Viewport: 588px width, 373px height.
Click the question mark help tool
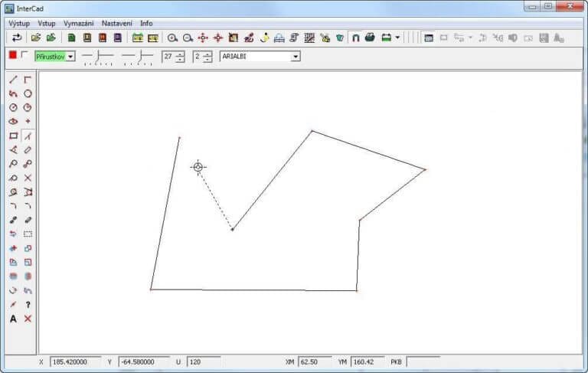tap(28, 305)
